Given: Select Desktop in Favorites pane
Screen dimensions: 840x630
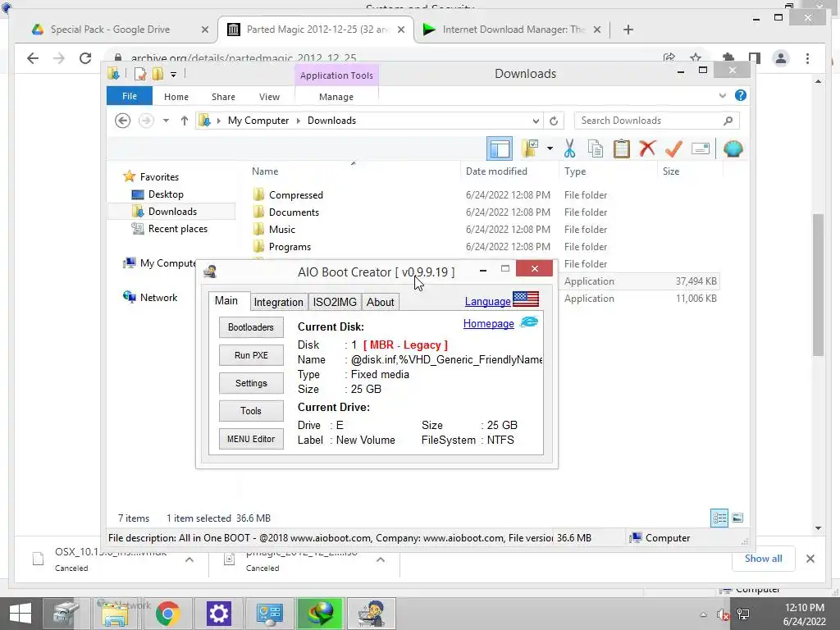Looking at the screenshot, I should 166,194.
